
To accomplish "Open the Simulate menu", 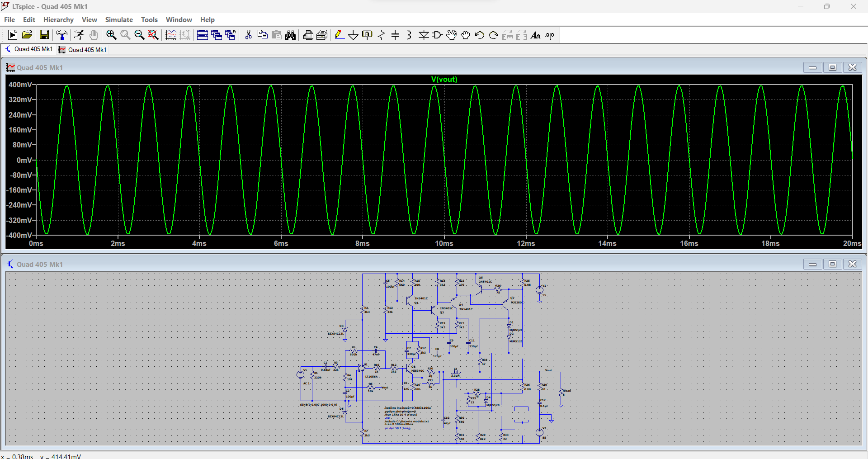I will tap(119, 20).
